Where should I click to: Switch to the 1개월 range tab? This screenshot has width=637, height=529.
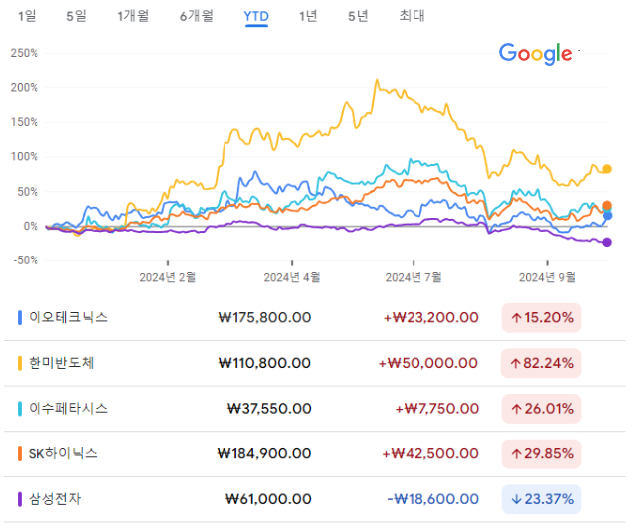point(133,16)
